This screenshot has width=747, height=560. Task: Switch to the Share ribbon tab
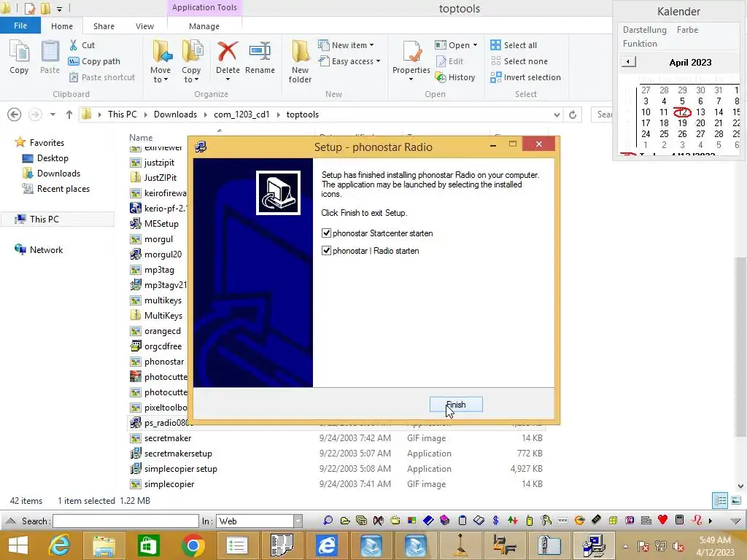click(104, 26)
